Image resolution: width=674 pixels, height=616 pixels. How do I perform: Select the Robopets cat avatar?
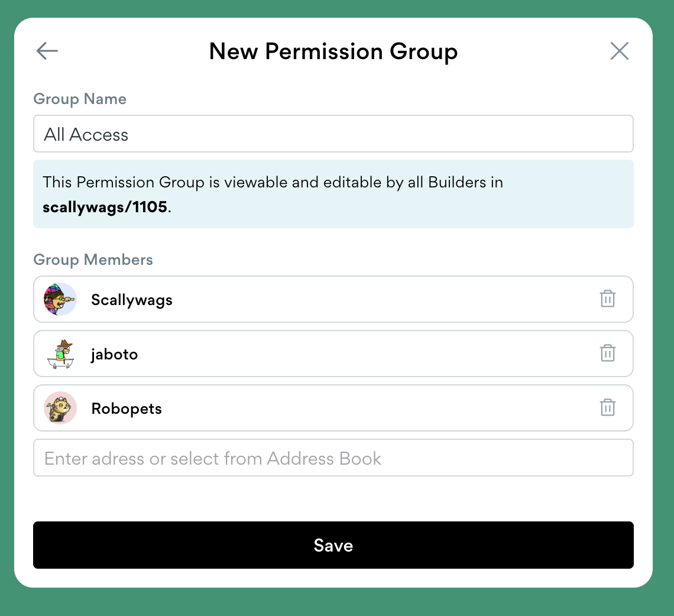pyautogui.click(x=60, y=408)
